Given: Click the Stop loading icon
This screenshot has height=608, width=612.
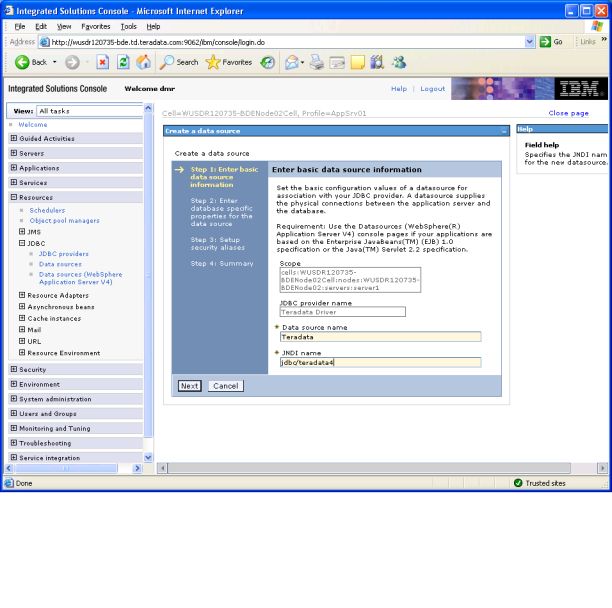Looking at the screenshot, I should [102, 62].
